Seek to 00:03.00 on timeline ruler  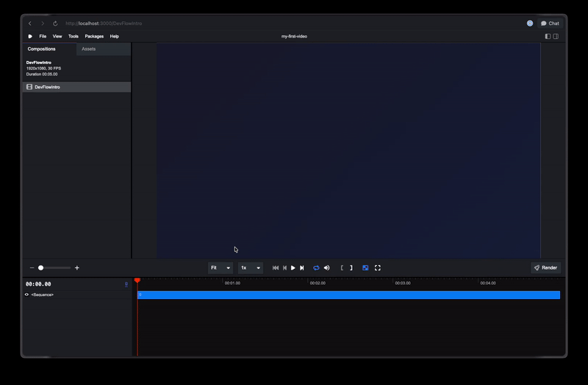click(403, 283)
